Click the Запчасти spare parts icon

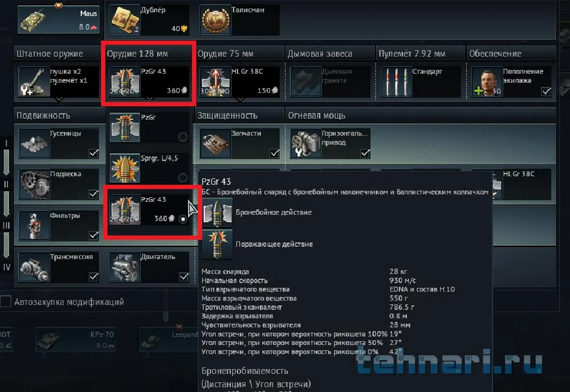[x=215, y=143]
